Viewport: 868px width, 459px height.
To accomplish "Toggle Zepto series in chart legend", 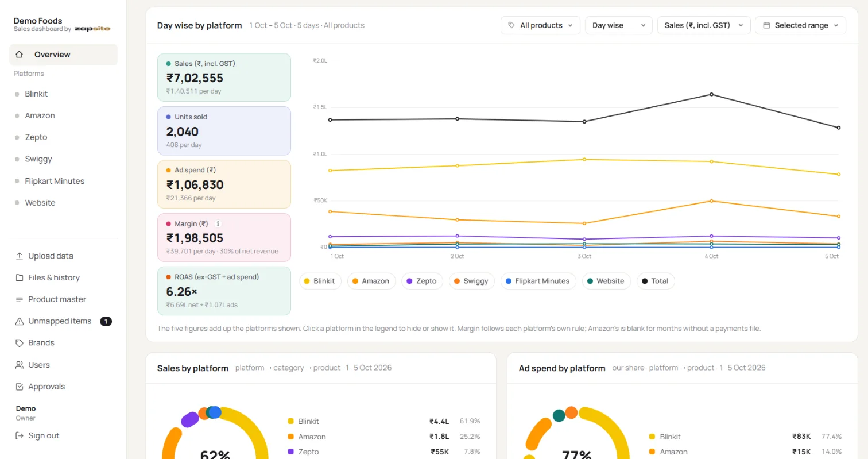I will pos(422,281).
